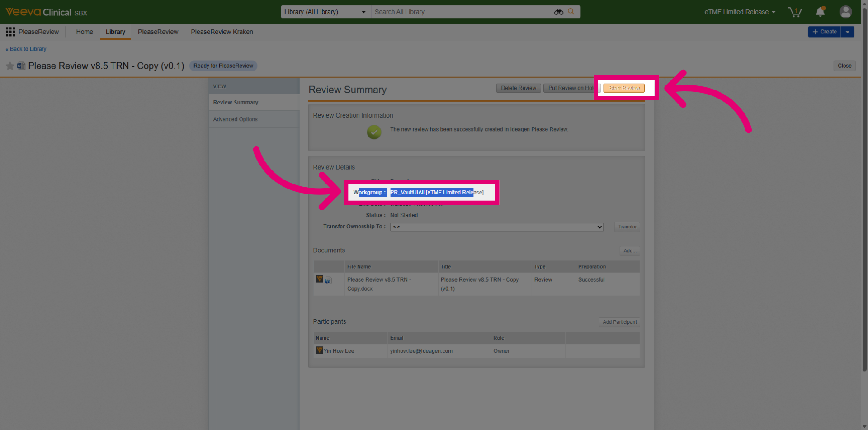
Task: Open the user profile avatar
Action: (845, 12)
